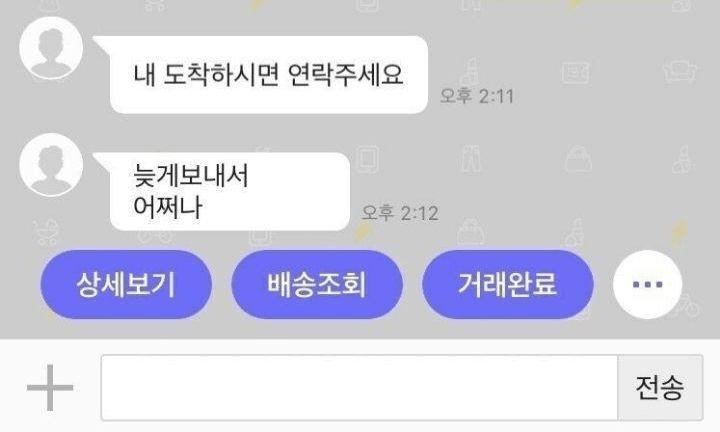Image resolution: width=720 pixels, height=432 pixels.
Task: Send message with 전송 button
Action: click(660, 387)
